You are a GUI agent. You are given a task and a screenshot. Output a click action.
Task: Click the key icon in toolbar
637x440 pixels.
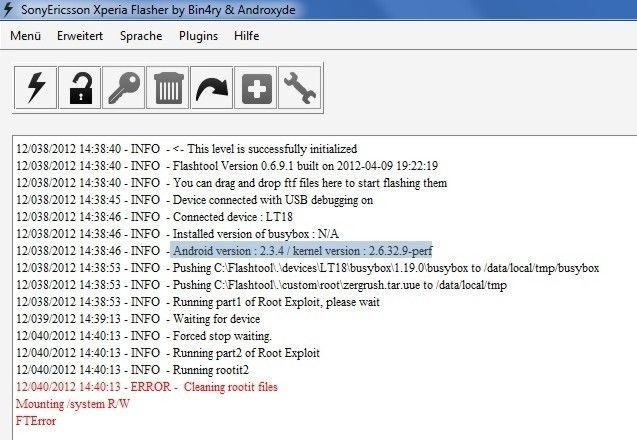pyautogui.click(x=124, y=88)
